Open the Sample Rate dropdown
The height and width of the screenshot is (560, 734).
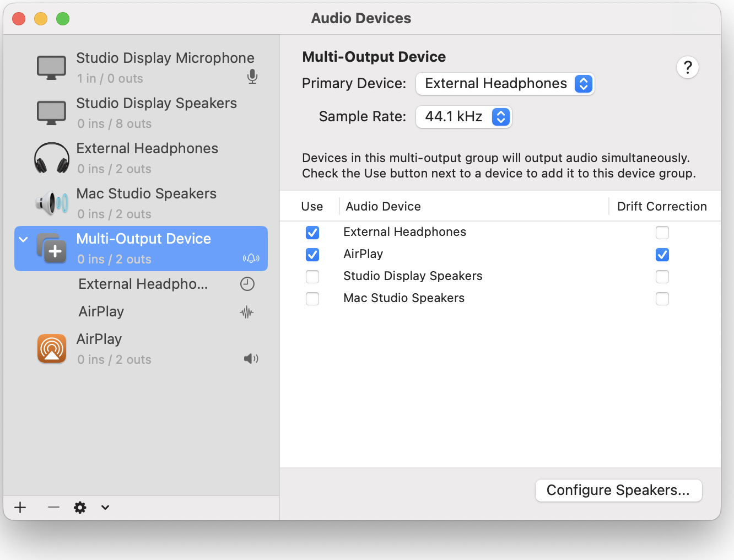pyautogui.click(x=463, y=117)
